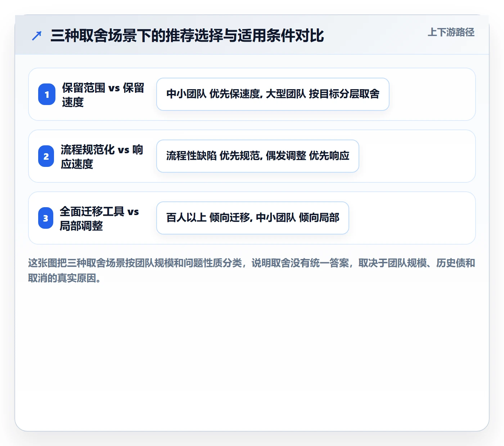Image resolution: width=504 pixels, height=446 pixels.
Task: Select the 流程性缺陷 优先规范 recommendation box
Action: tap(258, 156)
